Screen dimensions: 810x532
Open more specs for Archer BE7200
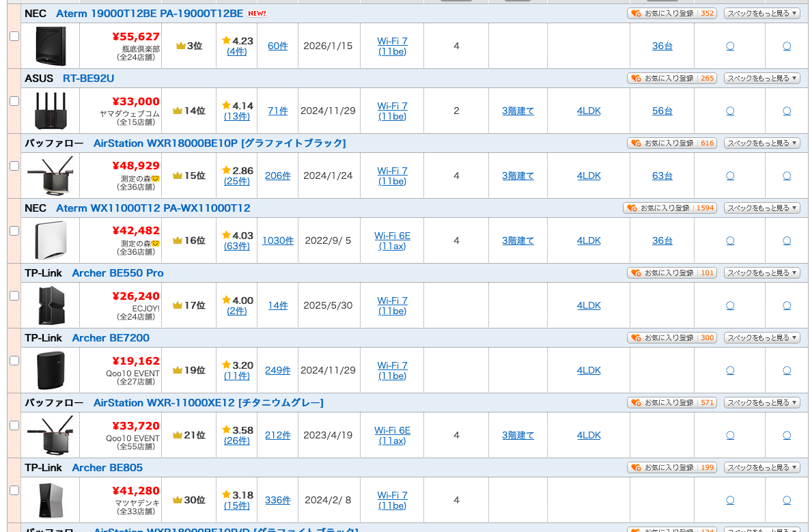click(x=762, y=338)
